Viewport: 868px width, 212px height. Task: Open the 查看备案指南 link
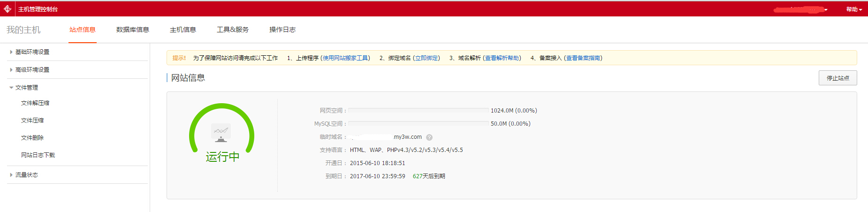[x=583, y=58]
